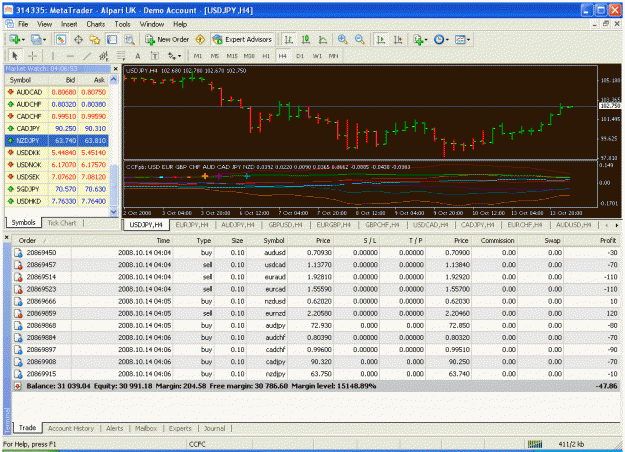Set timeframe to M15

[232, 56]
